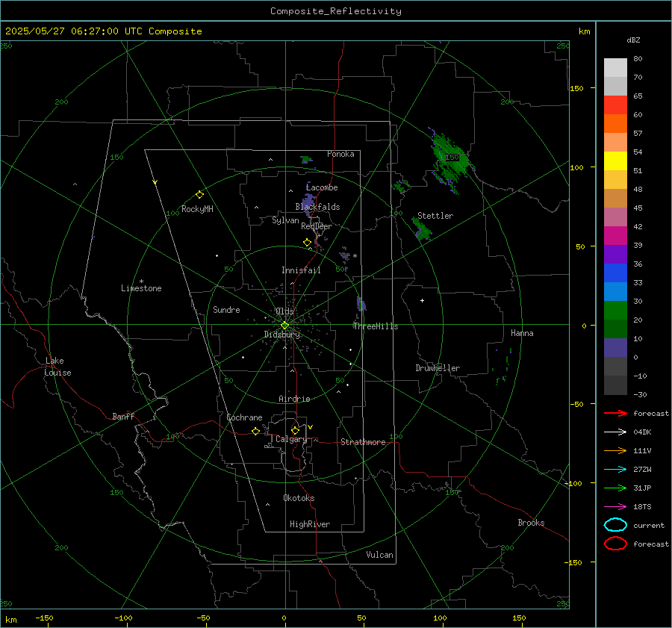Image resolution: width=672 pixels, height=628 pixels.
Task: Click the Strathmore city label
Action: pyautogui.click(x=363, y=442)
